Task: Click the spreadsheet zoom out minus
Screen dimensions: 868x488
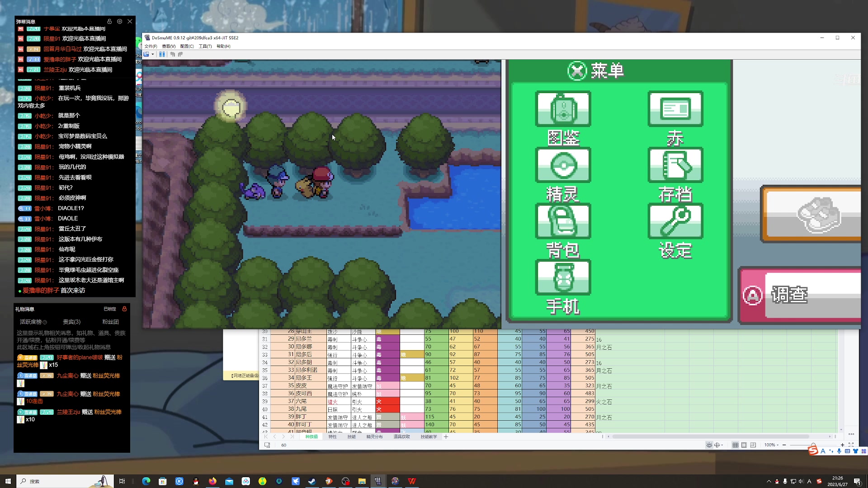Action: click(x=784, y=445)
